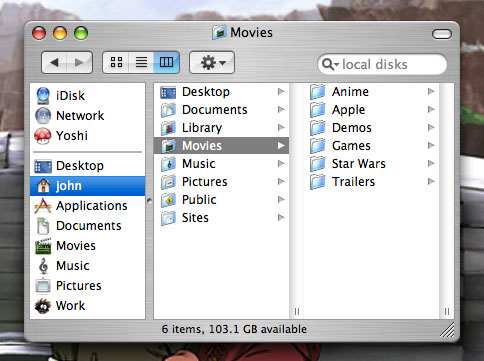This screenshot has height=361, width=484.
Task: Select the Public folder
Action: click(221, 200)
